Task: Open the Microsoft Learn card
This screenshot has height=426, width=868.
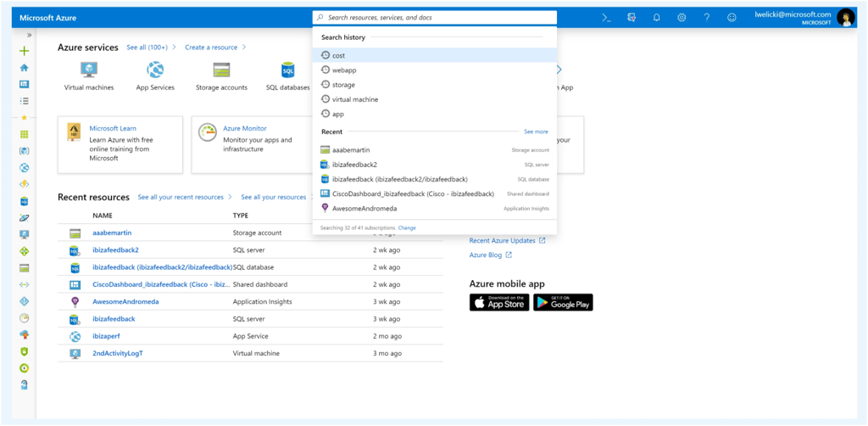Action: (x=120, y=144)
